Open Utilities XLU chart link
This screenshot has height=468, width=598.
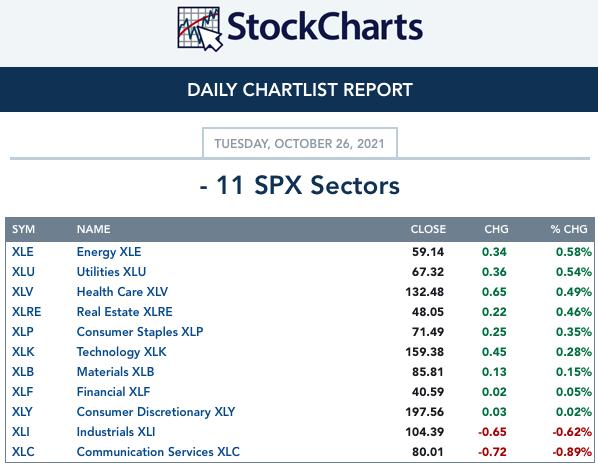(x=111, y=272)
